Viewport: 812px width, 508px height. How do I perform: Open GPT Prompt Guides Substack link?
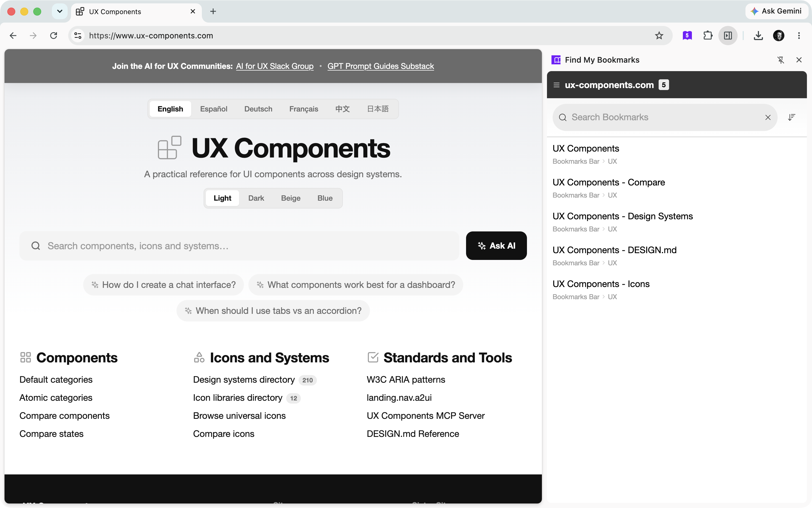click(x=381, y=66)
